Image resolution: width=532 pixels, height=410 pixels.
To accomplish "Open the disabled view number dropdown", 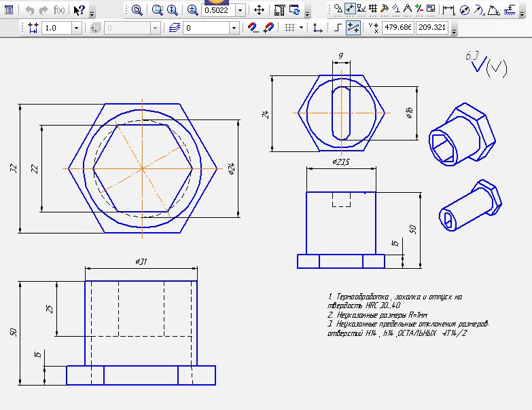I will tap(155, 28).
